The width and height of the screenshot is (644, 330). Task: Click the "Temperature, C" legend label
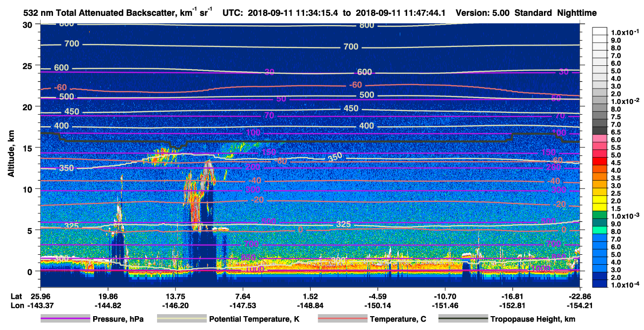[398, 319]
